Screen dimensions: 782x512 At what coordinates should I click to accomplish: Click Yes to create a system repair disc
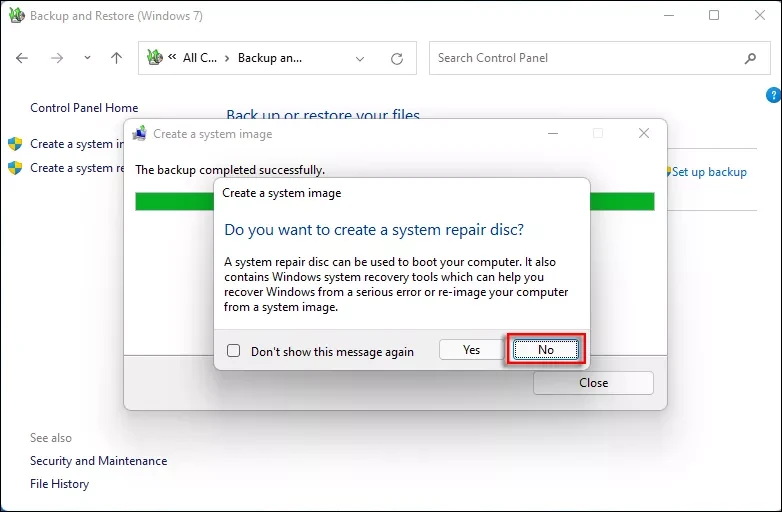[x=471, y=349]
